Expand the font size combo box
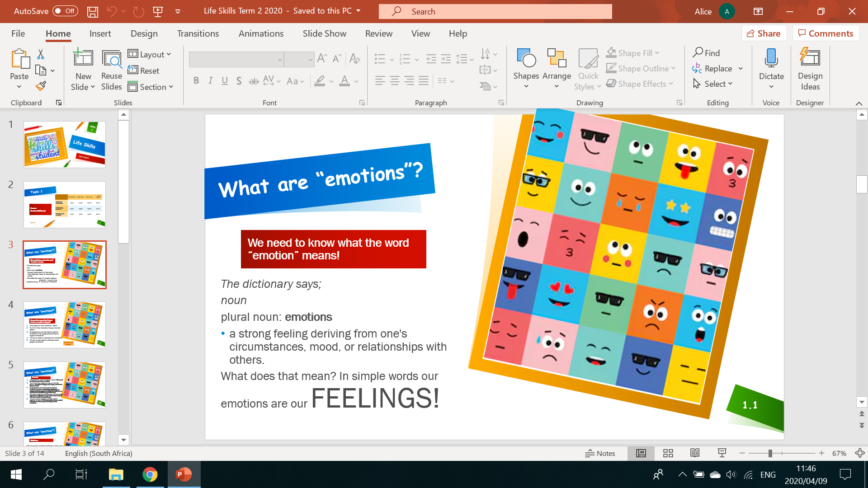This screenshot has height=488, width=868. coord(311,60)
